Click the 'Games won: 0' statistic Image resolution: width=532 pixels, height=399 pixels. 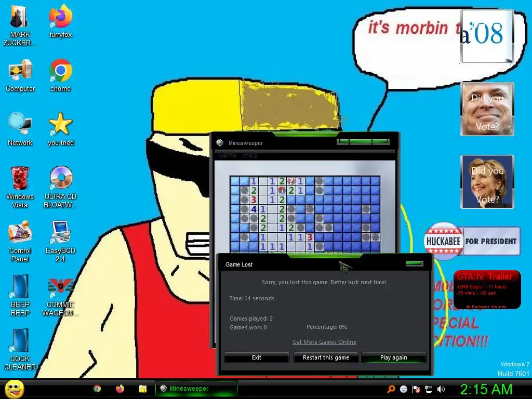tap(248, 327)
